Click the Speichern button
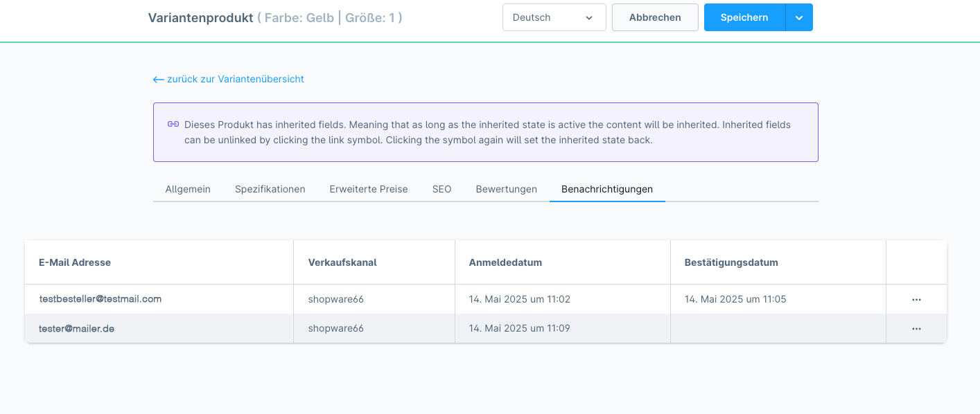Image resolution: width=980 pixels, height=414 pixels. pyautogui.click(x=744, y=18)
